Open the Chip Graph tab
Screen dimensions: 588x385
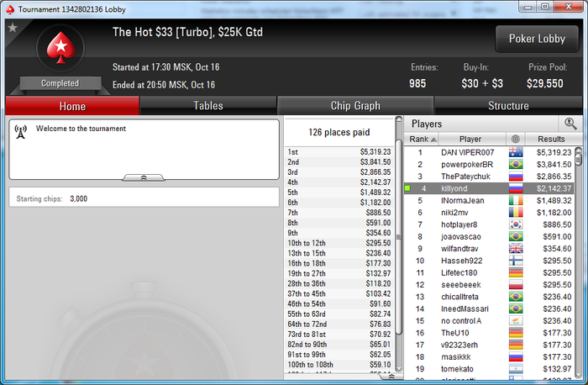355,106
